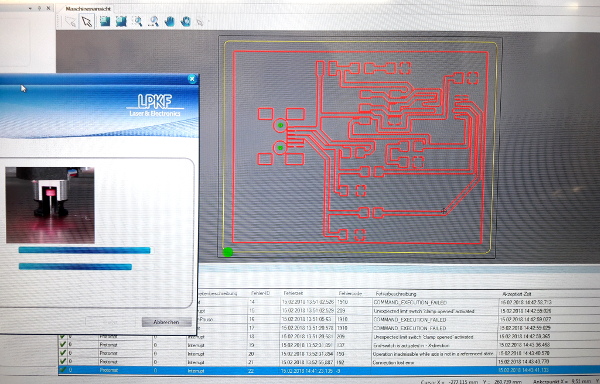Viewport: 600px width, 384px height.
Task: Click the small greyed pointer at toolbar end
Action: [x=200, y=23]
